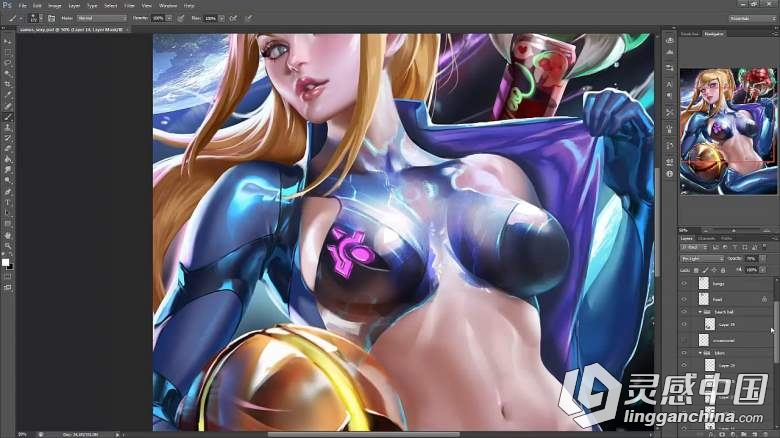Switch to the Channels tab
The width and height of the screenshot is (780, 438).
point(707,238)
